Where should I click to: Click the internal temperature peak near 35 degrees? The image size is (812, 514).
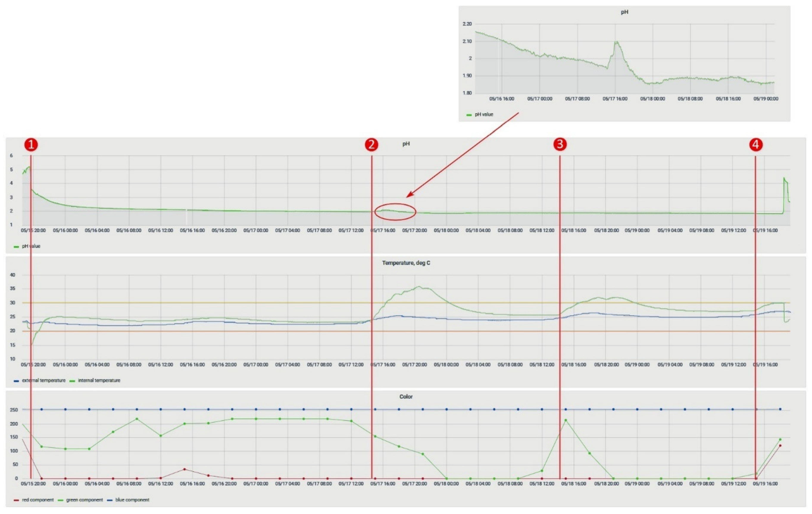click(x=419, y=287)
